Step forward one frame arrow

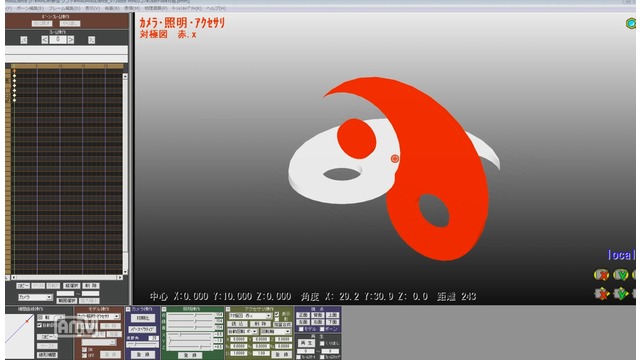[71, 40]
